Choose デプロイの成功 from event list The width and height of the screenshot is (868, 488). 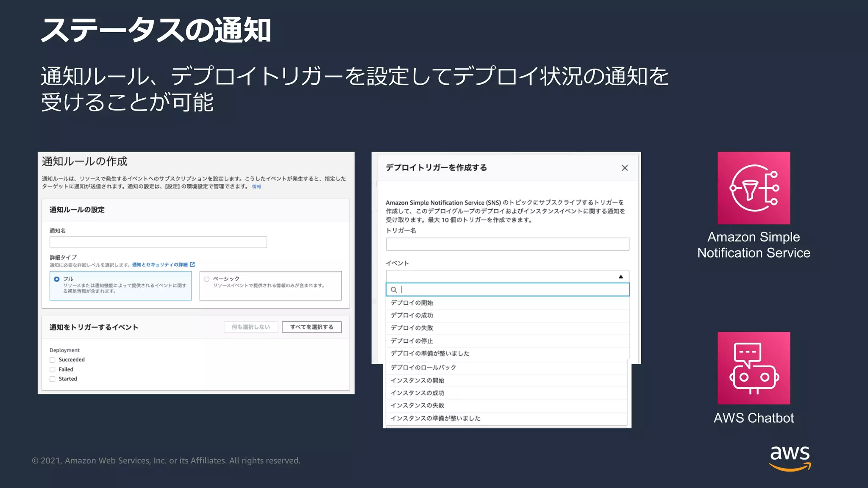[507, 316]
